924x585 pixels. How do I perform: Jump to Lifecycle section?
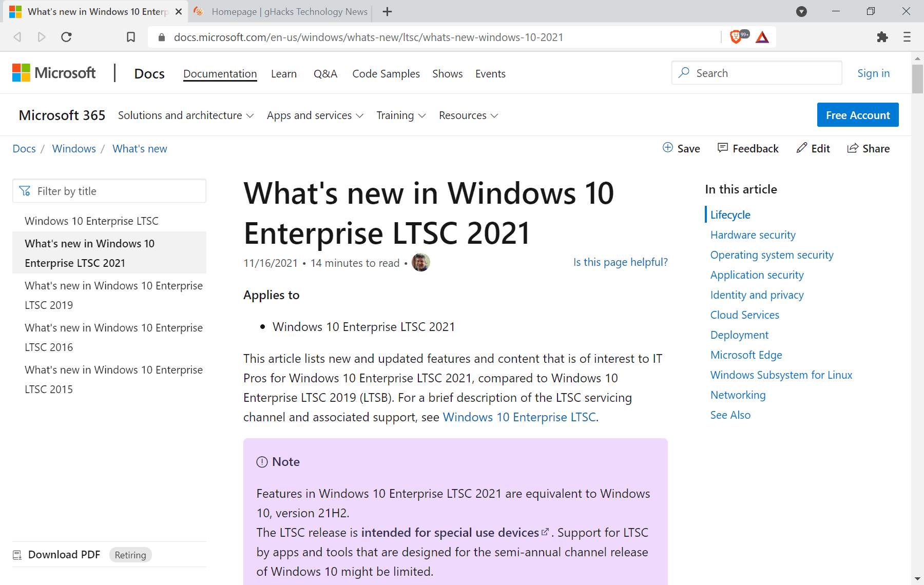coord(730,215)
